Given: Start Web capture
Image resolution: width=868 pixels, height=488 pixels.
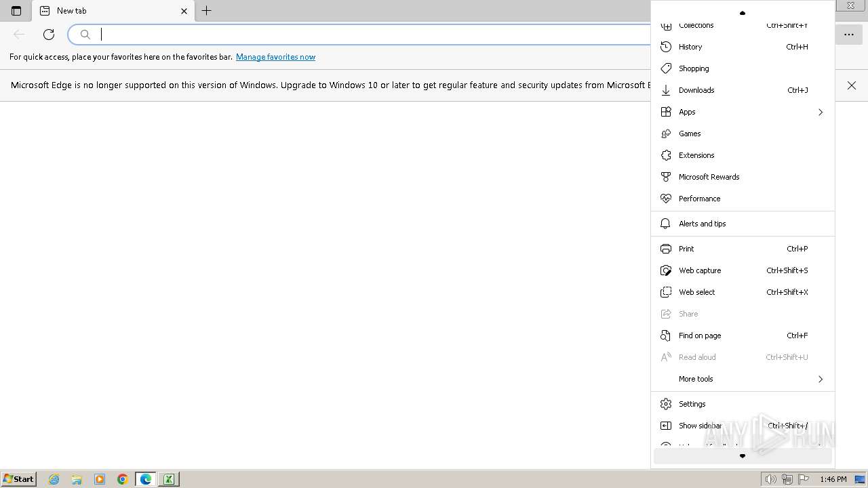Looking at the screenshot, I should [743, 270].
